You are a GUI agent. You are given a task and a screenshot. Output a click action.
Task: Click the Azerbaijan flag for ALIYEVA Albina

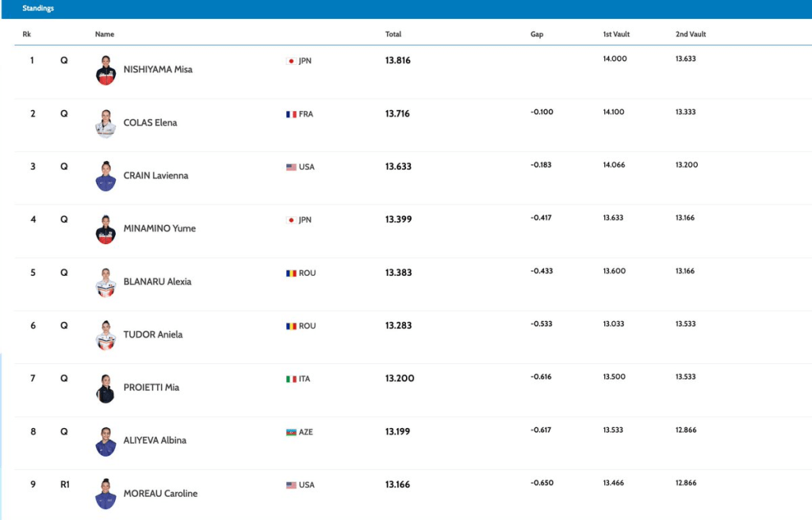tap(291, 432)
